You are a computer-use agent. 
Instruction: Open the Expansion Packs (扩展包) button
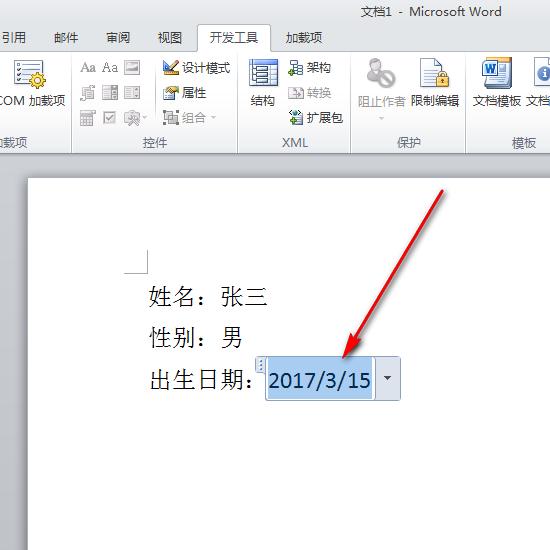point(315,118)
